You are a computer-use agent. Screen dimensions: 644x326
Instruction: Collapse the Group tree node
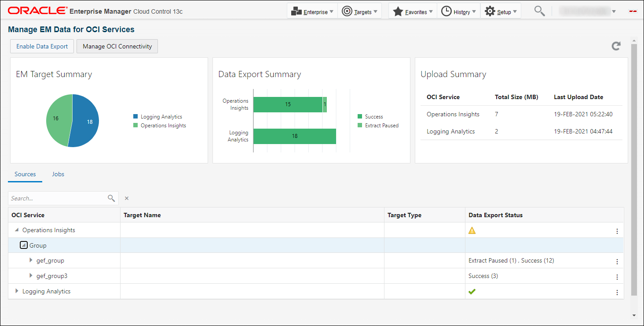pyautogui.click(x=24, y=245)
